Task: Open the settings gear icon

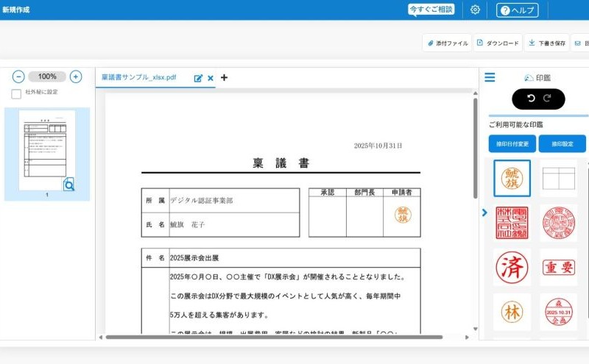Action: tap(476, 10)
